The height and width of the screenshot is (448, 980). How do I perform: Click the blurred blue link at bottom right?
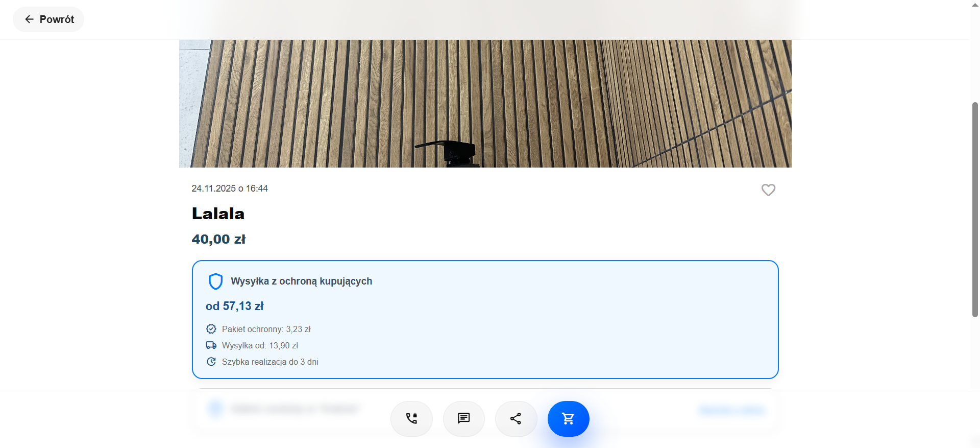point(732,410)
